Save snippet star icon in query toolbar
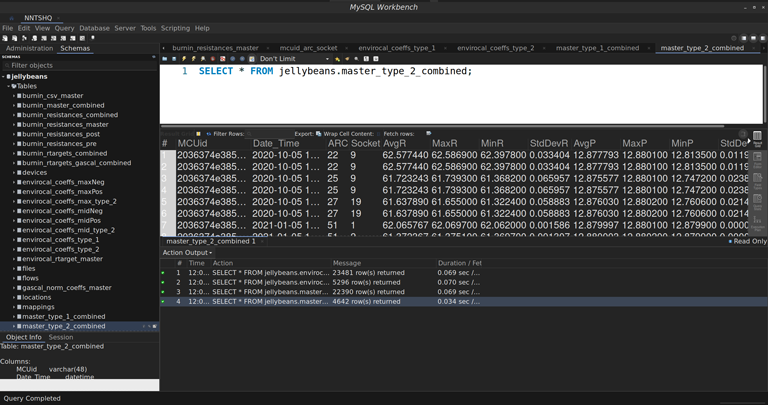This screenshot has width=768, height=405. (337, 59)
